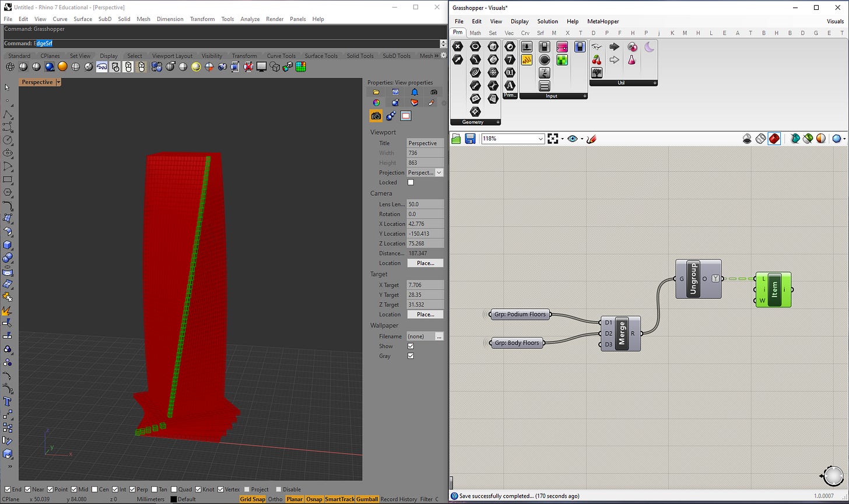Open the Solution menu in Grasshopper
The width and height of the screenshot is (849, 504).
click(547, 22)
